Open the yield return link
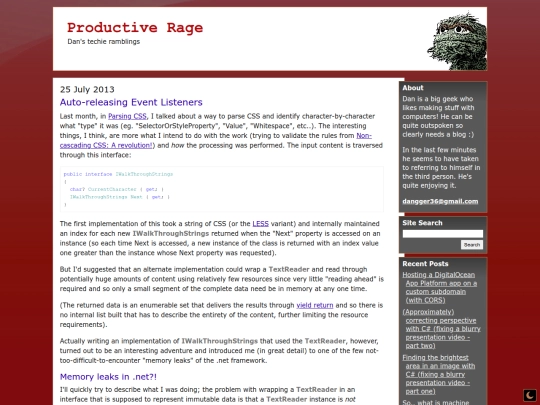The image size is (540, 405). click(x=315, y=305)
